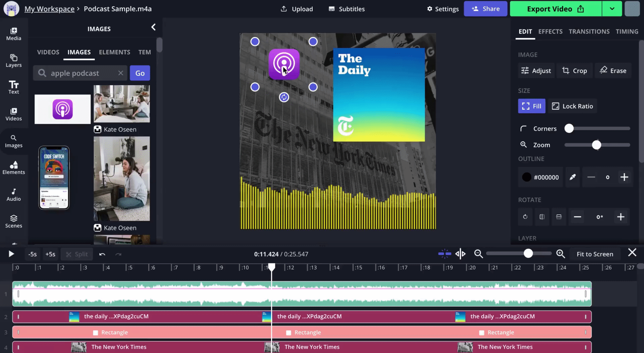Select the Text tool in sidebar
Viewport: 644px width, 353px height.
click(x=13, y=87)
